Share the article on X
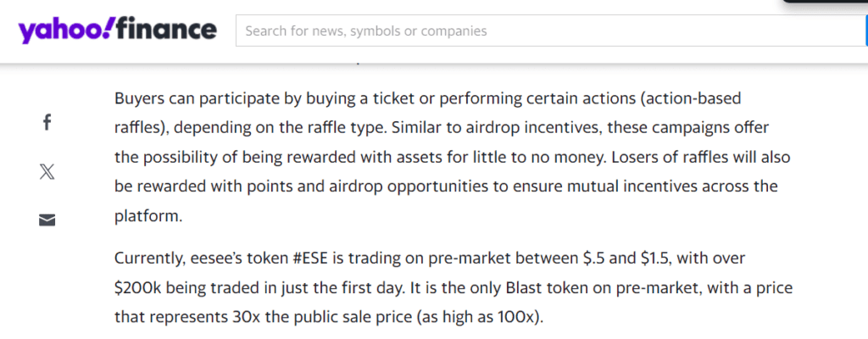 point(47,172)
